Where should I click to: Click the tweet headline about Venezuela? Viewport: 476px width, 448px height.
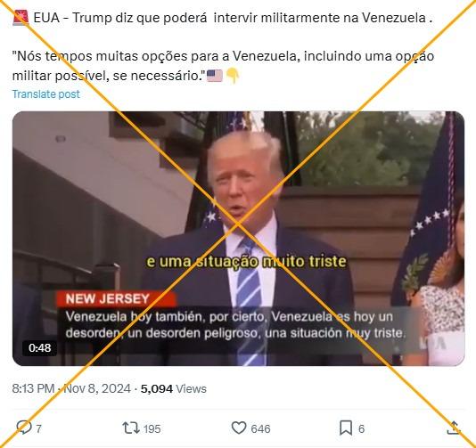pyautogui.click(x=233, y=18)
